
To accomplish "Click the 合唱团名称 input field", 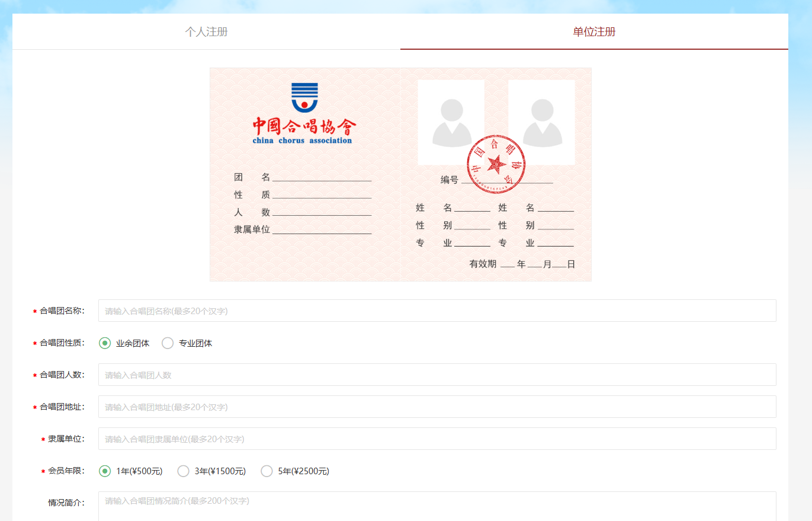I will pyautogui.click(x=437, y=311).
